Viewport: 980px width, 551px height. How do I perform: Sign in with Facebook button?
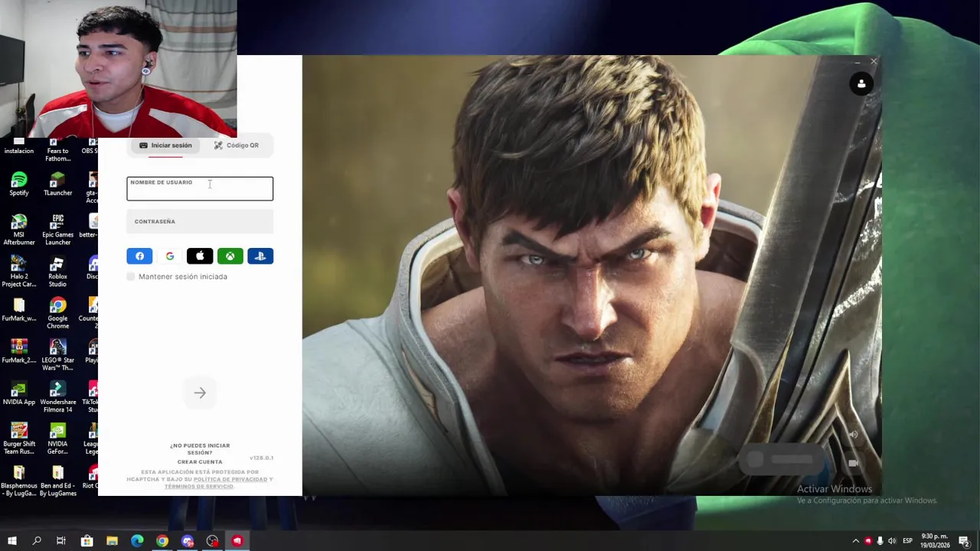pos(139,256)
